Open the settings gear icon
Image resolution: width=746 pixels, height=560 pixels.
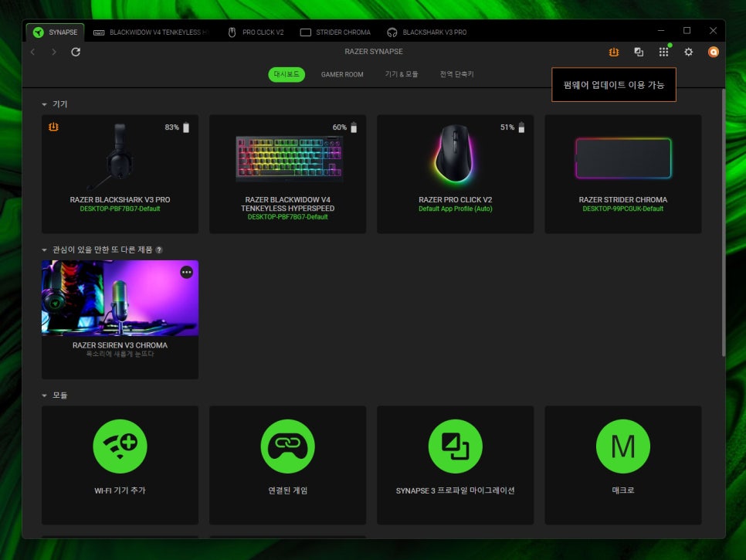pos(688,52)
